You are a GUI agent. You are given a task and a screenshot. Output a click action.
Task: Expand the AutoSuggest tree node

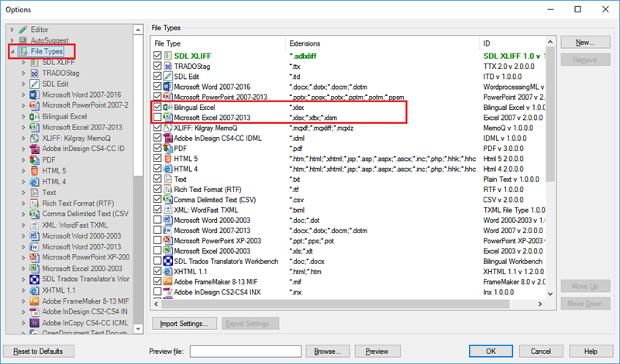(x=12, y=40)
